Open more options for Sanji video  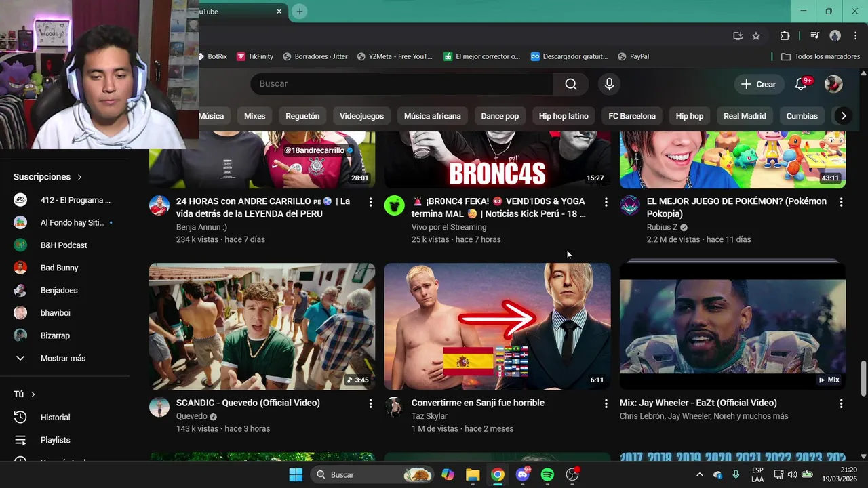tap(606, 403)
